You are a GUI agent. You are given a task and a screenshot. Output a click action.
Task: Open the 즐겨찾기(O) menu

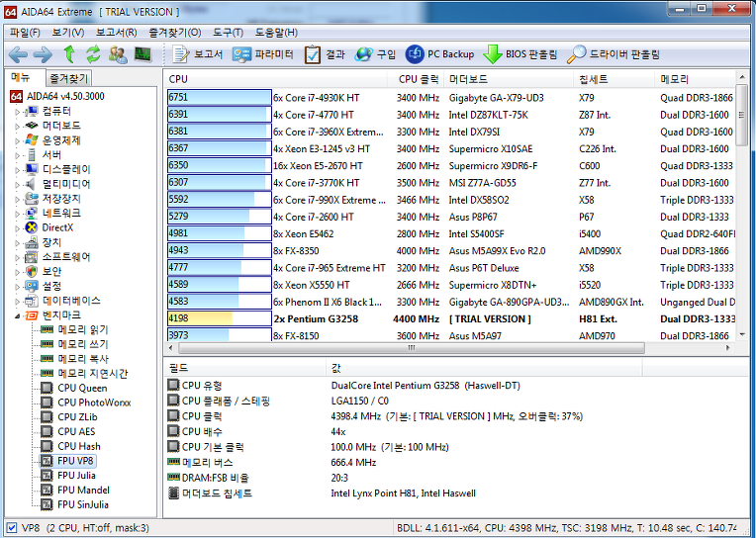[x=174, y=33]
